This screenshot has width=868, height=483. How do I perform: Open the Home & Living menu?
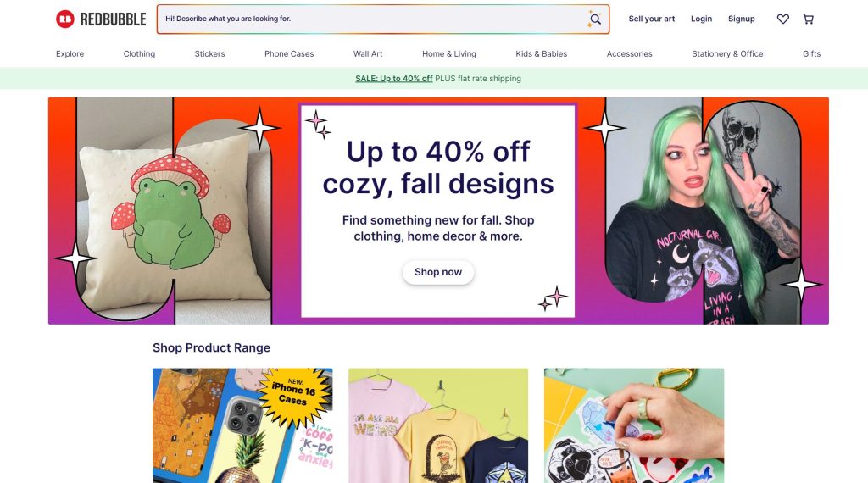(449, 53)
